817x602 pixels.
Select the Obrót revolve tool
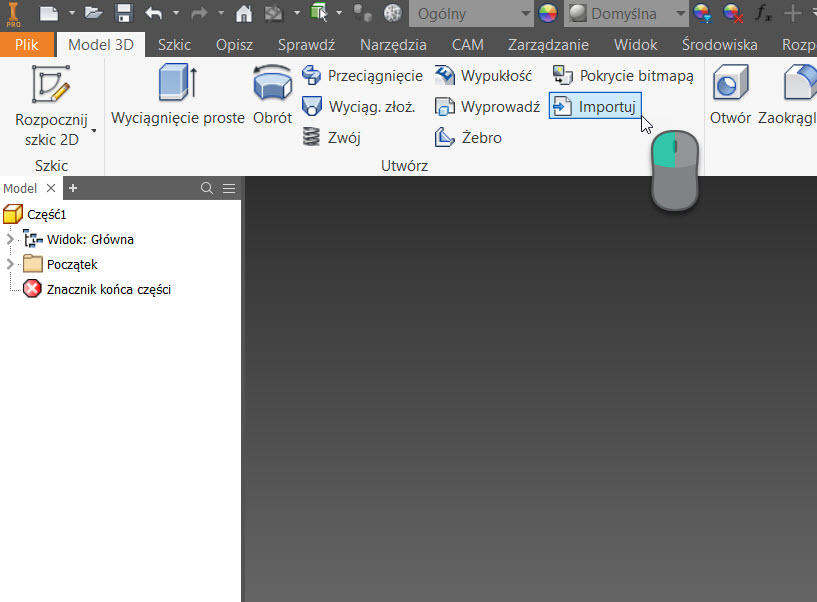pos(272,96)
